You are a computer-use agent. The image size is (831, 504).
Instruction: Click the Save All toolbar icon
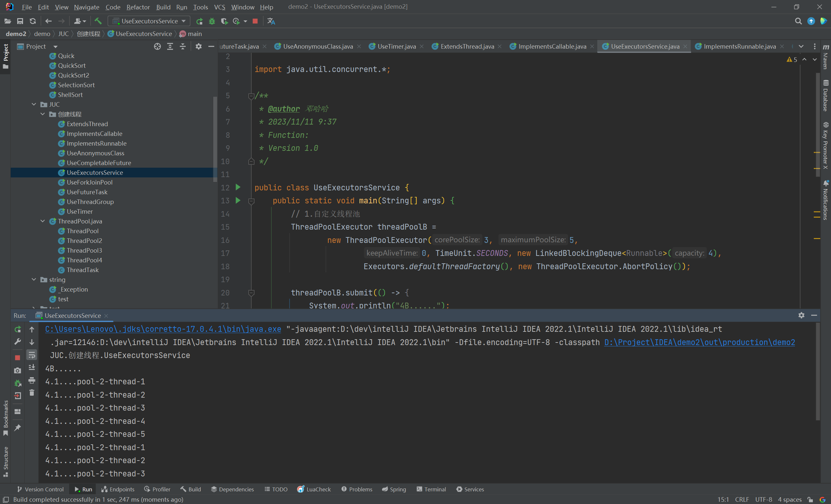[20, 21]
